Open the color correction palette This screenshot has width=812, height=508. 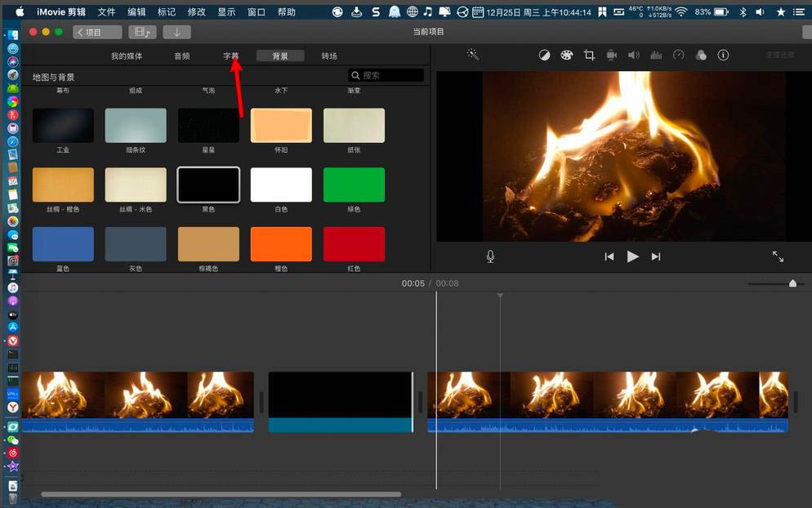567,56
